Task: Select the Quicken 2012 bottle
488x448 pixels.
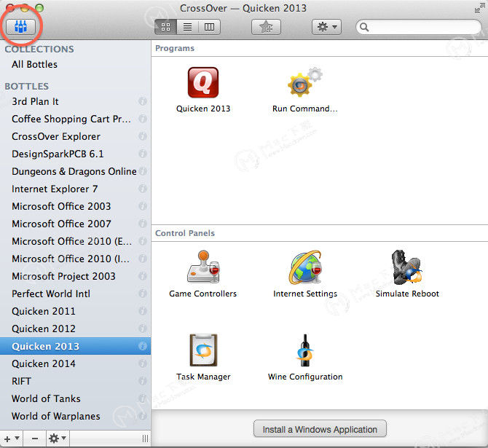Action: 75,329
